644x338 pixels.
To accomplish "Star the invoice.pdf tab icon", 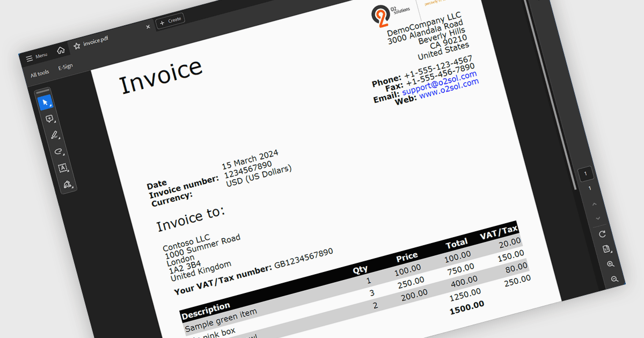I will 77,47.
